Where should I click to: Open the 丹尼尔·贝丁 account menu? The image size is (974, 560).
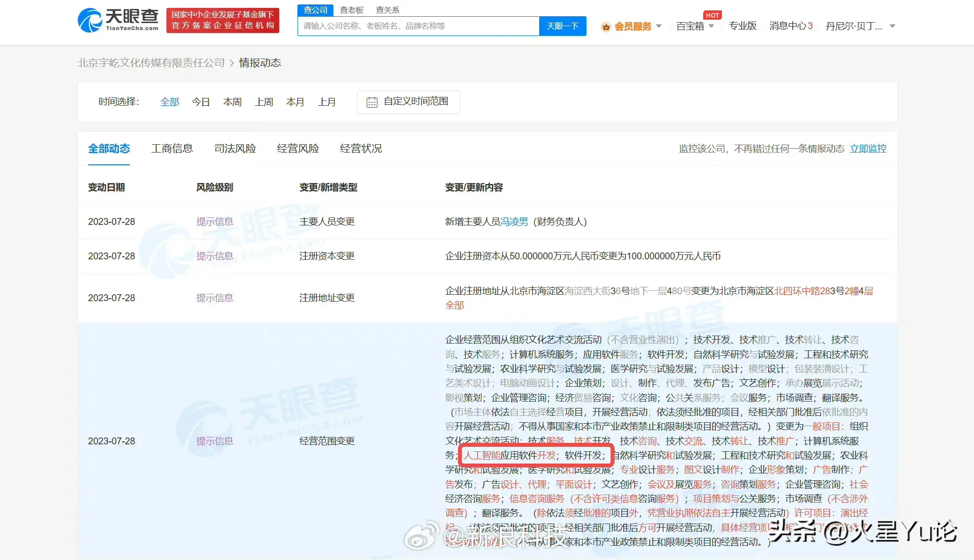click(854, 26)
